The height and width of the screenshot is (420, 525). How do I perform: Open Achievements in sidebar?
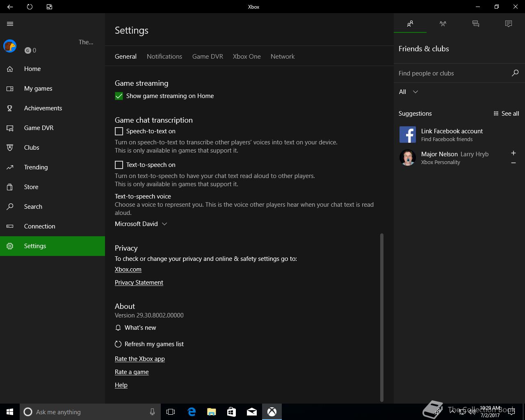(52, 108)
